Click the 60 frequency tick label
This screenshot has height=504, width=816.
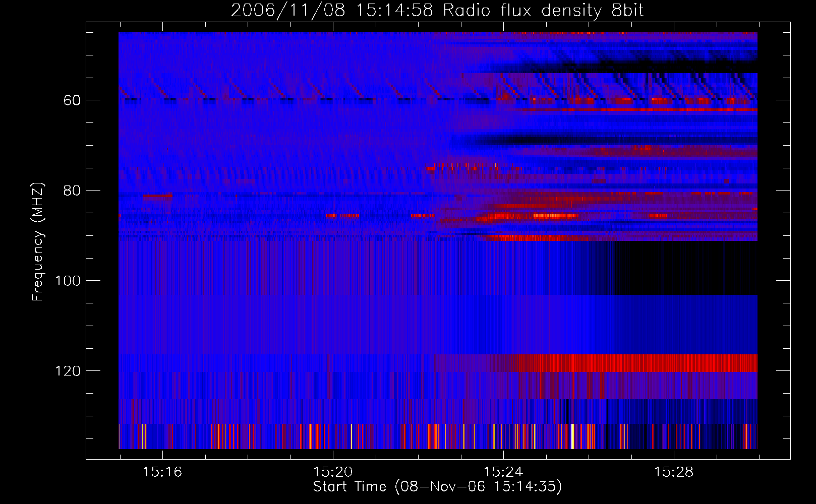coord(72,101)
